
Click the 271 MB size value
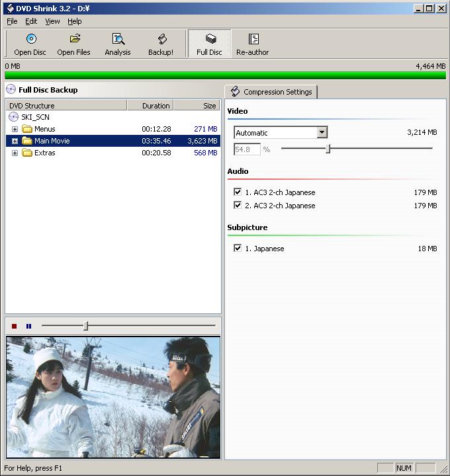tap(206, 129)
